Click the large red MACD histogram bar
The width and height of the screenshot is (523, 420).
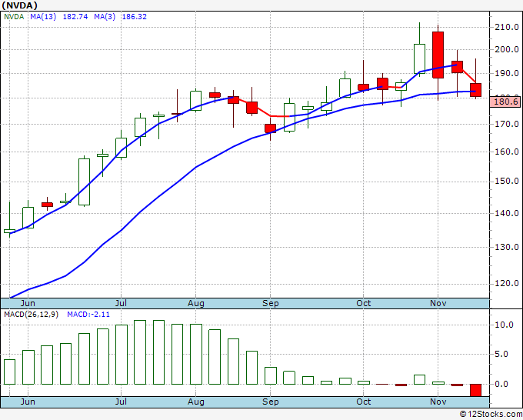coord(475,390)
